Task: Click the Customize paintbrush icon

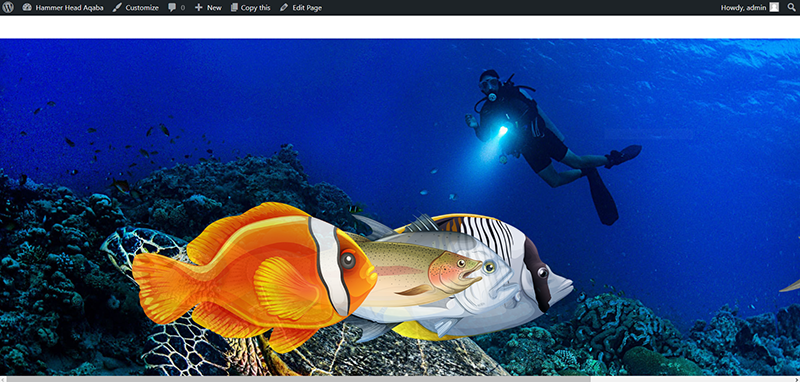Action: 117,8
